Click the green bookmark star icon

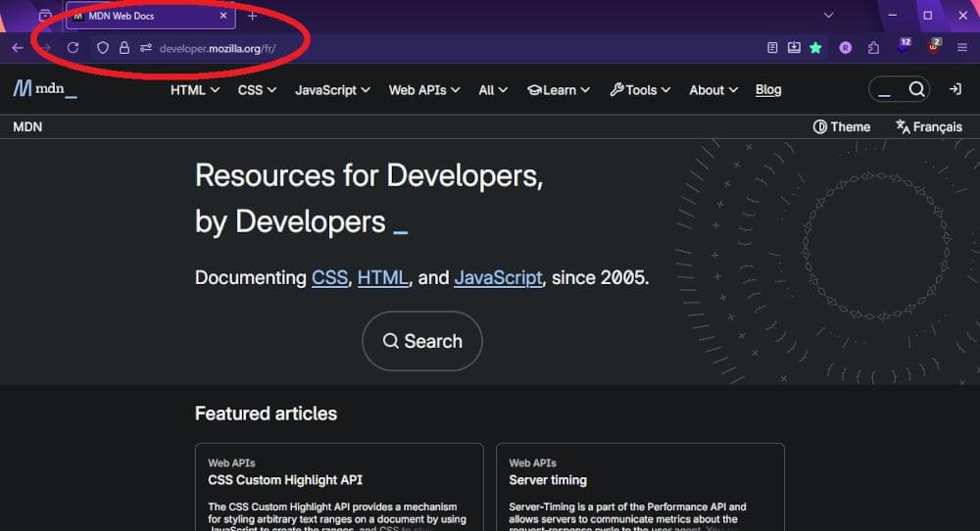pos(815,47)
